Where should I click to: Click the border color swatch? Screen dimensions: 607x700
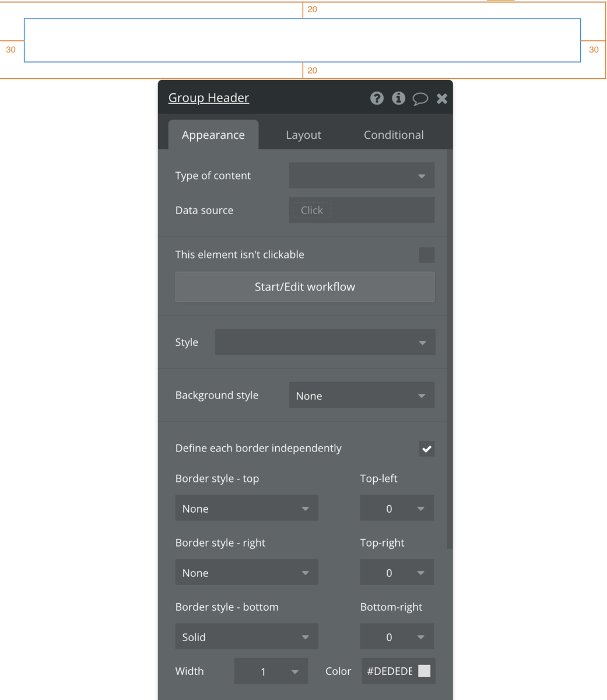pos(424,671)
